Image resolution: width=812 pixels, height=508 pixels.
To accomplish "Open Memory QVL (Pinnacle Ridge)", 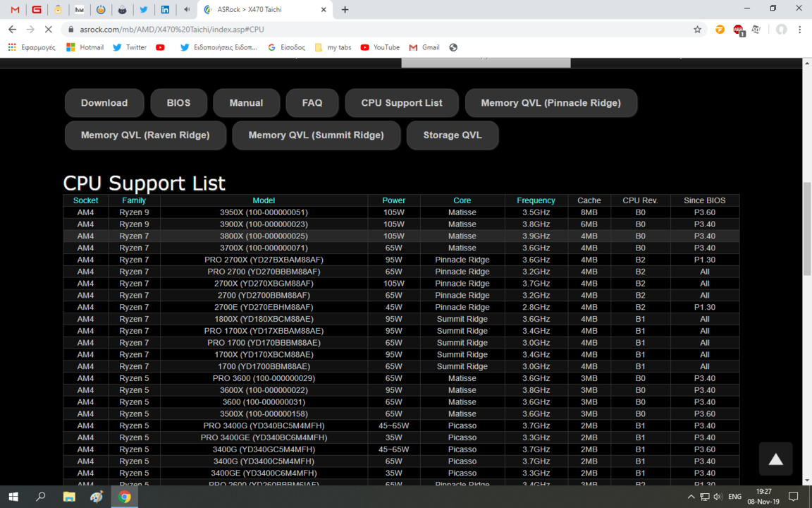I will point(551,102).
